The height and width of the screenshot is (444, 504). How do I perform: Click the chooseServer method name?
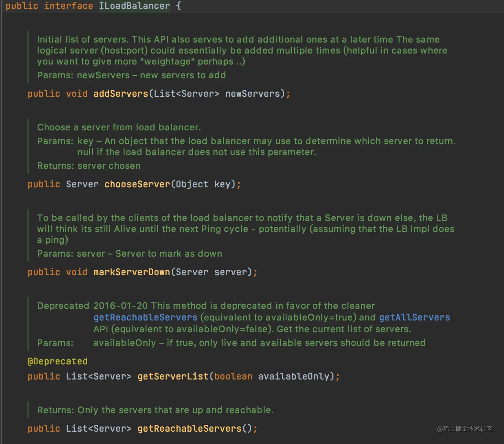[137, 184]
